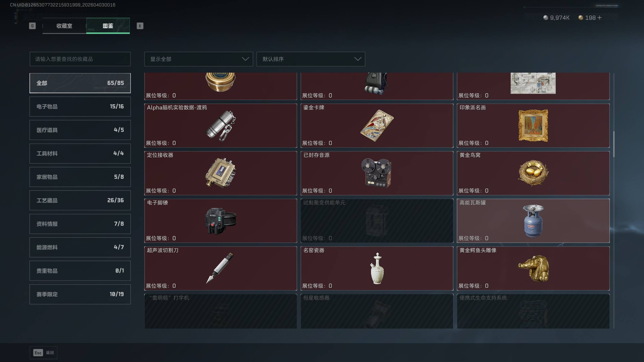Click the 高能瓦斯罐 gas canister icon
This screenshot has width=644, height=362.
coord(533,220)
